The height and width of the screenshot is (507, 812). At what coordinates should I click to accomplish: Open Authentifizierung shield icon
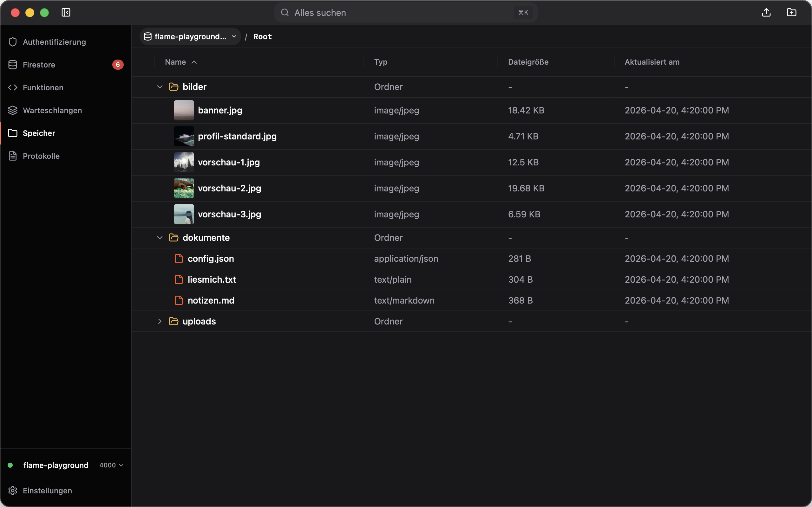13,42
